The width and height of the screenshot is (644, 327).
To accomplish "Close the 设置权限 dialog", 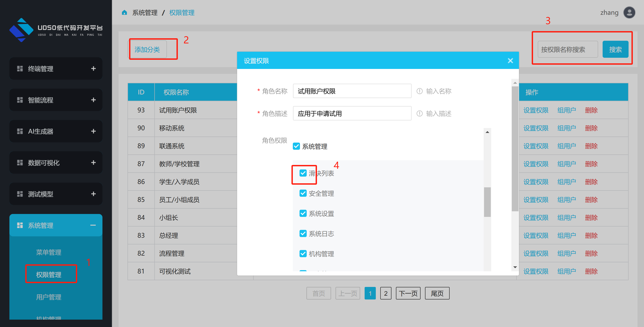I will click(x=510, y=61).
